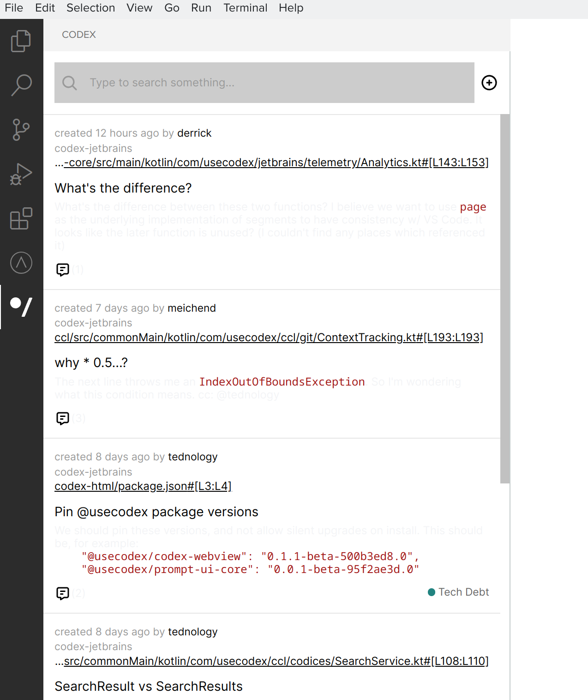Focus the "Type to search something..." field
This screenshot has width=588, height=700.
click(x=264, y=83)
